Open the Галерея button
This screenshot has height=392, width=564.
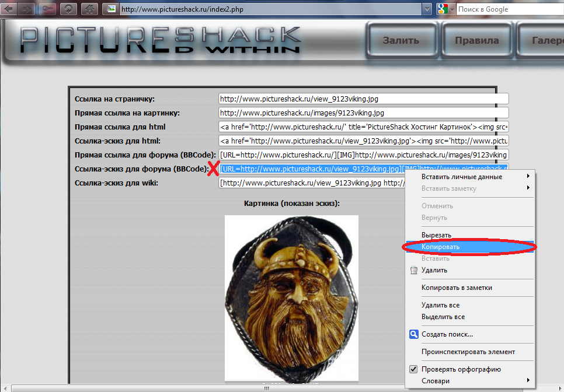(x=541, y=40)
